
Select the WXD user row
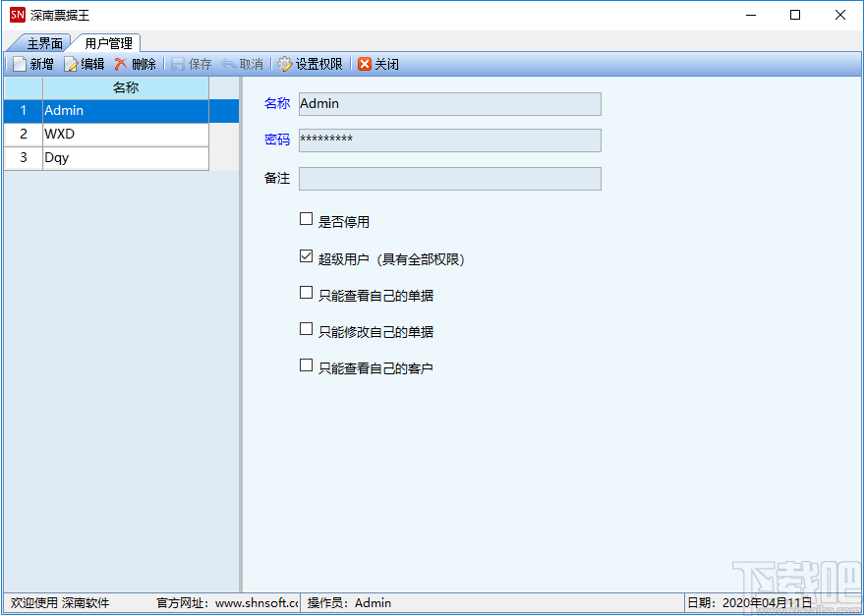click(x=106, y=135)
